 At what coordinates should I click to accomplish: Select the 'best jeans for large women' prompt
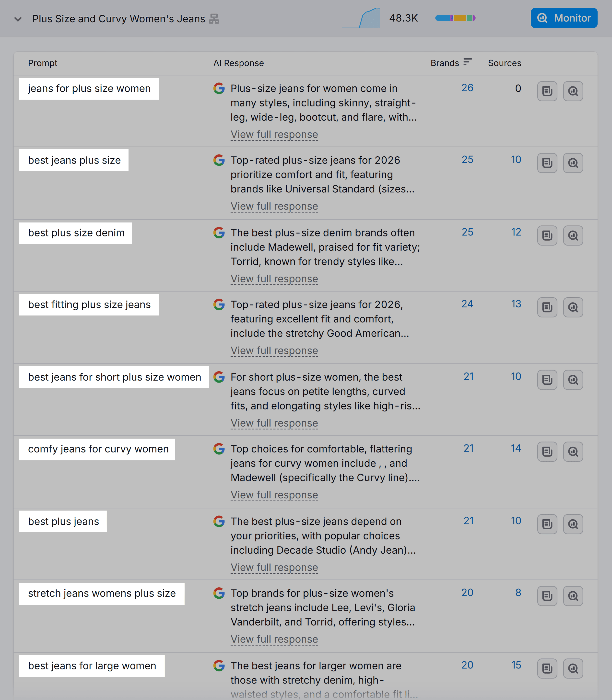(x=92, y=666)
